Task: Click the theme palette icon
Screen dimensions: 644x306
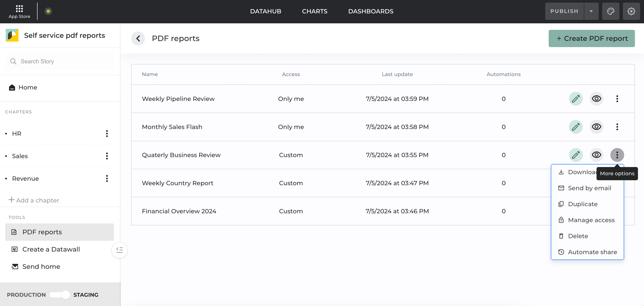Action: (x=611, y=11)
